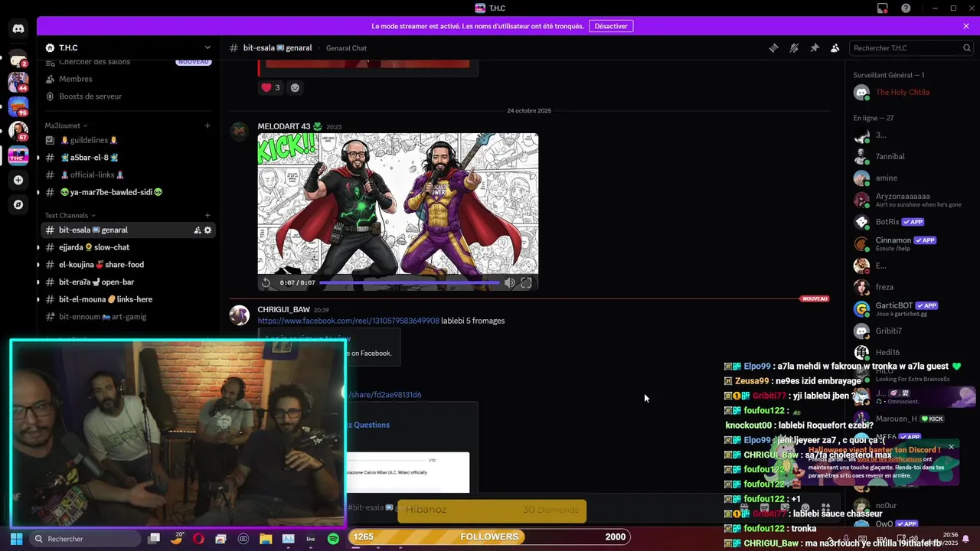Image resolution: width=980 pixels, height=551 pixels.
Task: Search in Rechercher T.H.C field
Action: (x=911, y=47)
